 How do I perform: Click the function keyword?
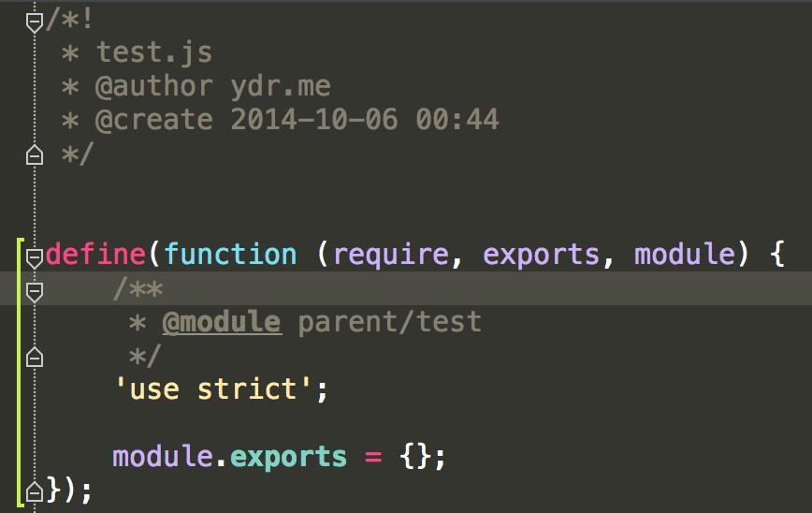(230, 255)
